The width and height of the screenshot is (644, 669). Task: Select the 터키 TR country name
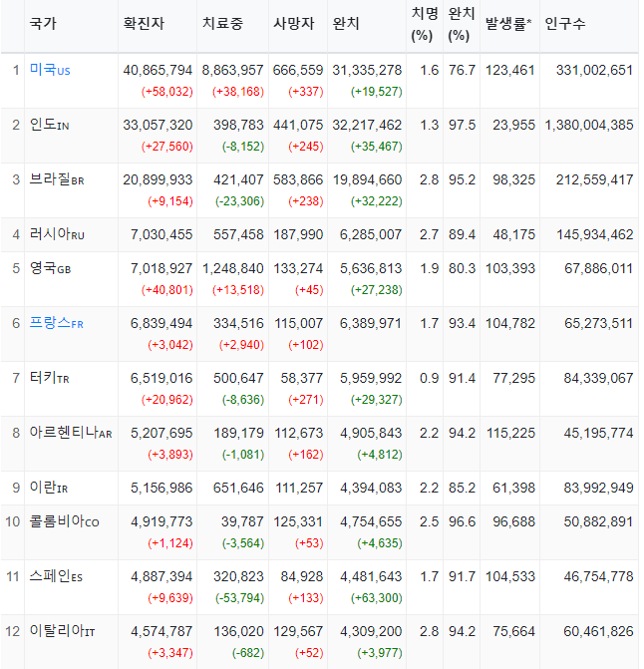point(49,378)
